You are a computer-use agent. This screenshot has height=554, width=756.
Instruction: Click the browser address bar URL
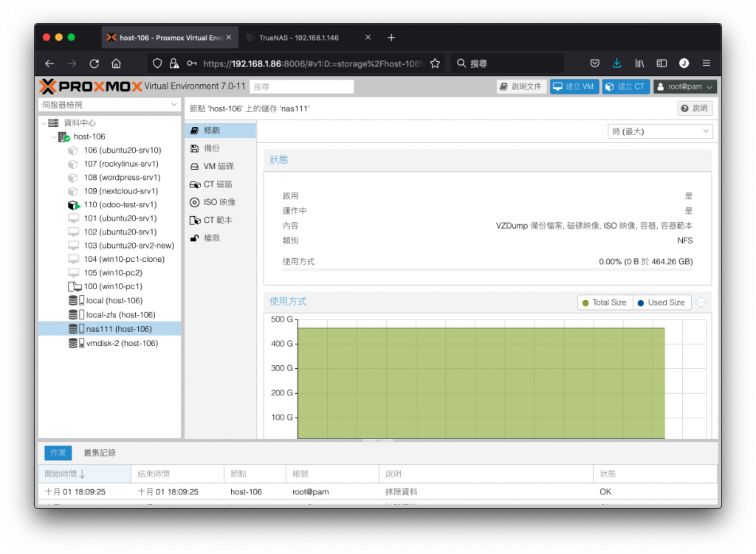(x=313, y=63)
